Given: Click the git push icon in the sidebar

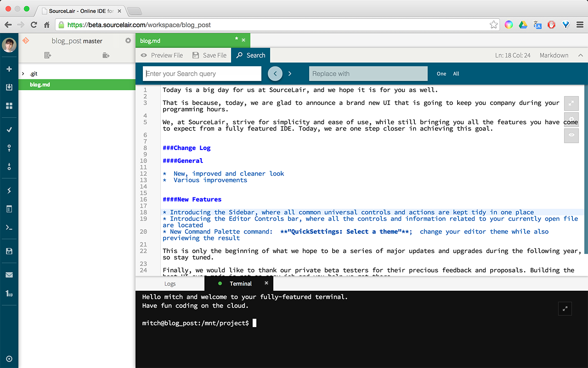Looking at the screenshot, I should pos(9,148).
